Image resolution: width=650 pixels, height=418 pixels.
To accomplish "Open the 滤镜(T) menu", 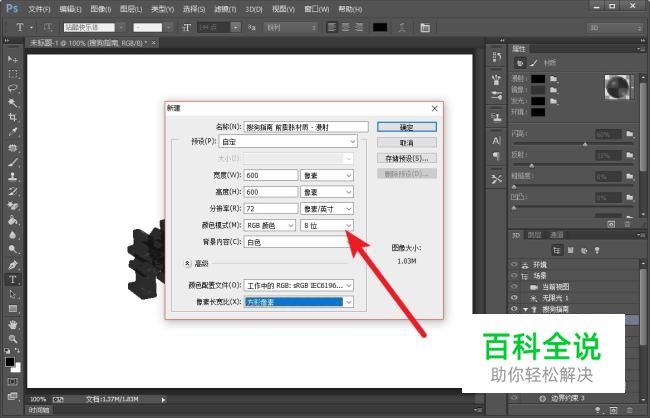I will pos(225,9).
